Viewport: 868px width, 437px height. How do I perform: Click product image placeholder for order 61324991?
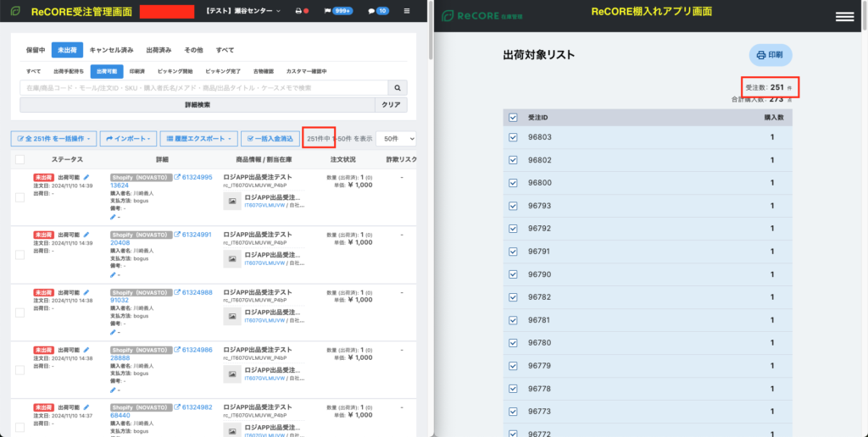pos(232,259)
